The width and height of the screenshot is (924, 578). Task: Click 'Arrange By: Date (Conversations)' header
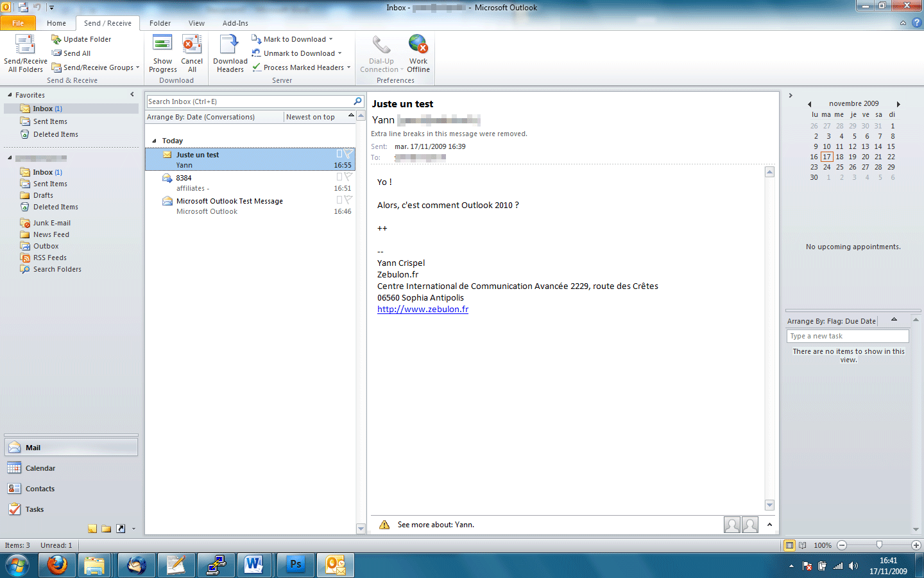coord(201,117)
